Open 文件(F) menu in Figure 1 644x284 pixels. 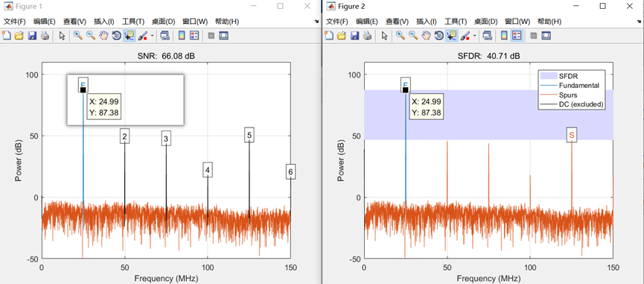(x=15, y=22)
